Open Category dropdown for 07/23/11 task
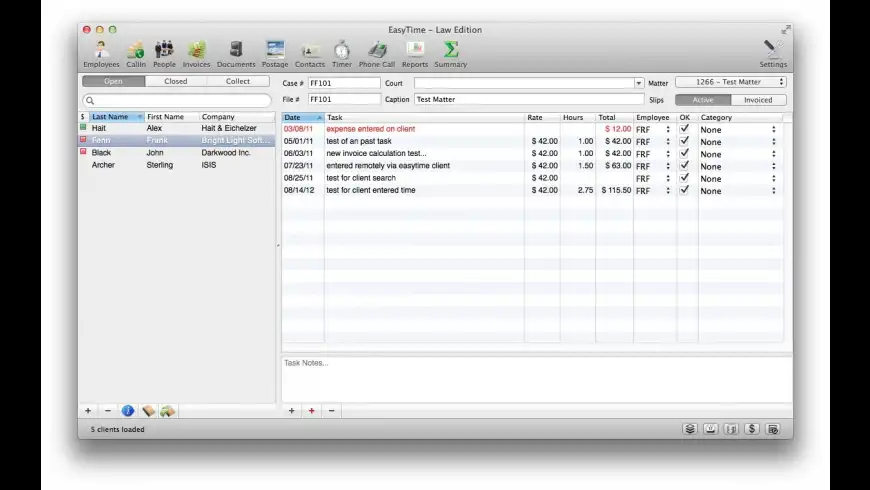 (x=738, y=166)
